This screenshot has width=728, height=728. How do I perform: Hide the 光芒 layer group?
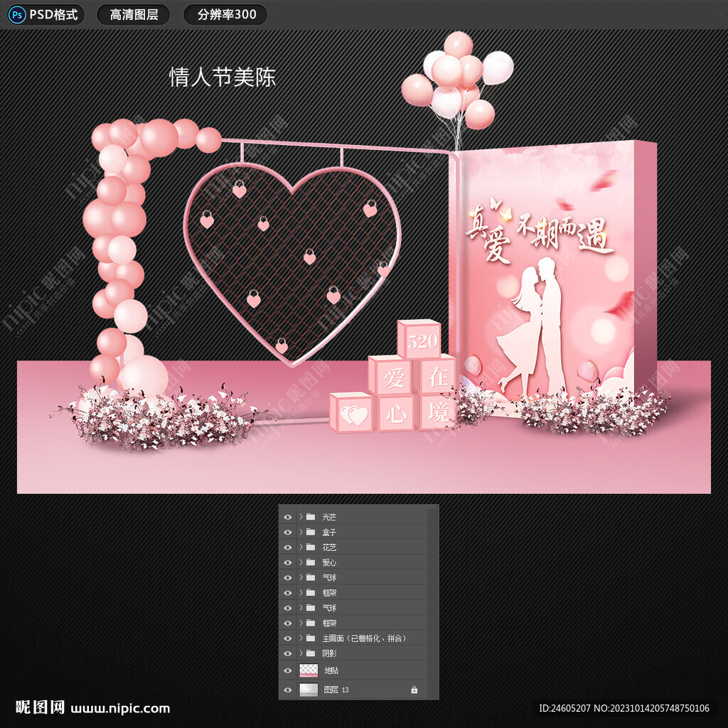coord(288,517)
